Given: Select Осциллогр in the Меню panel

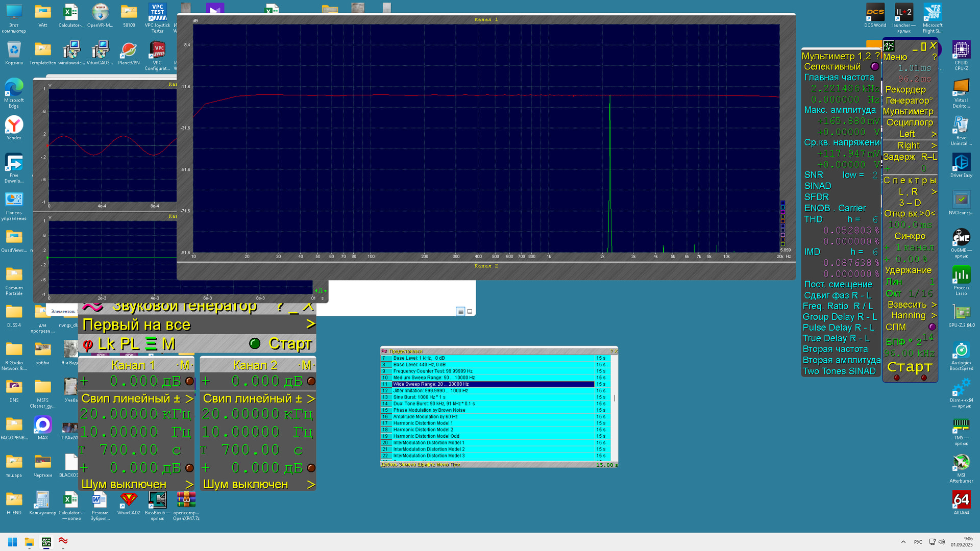Looking at the screenshot, I should 909,122.
